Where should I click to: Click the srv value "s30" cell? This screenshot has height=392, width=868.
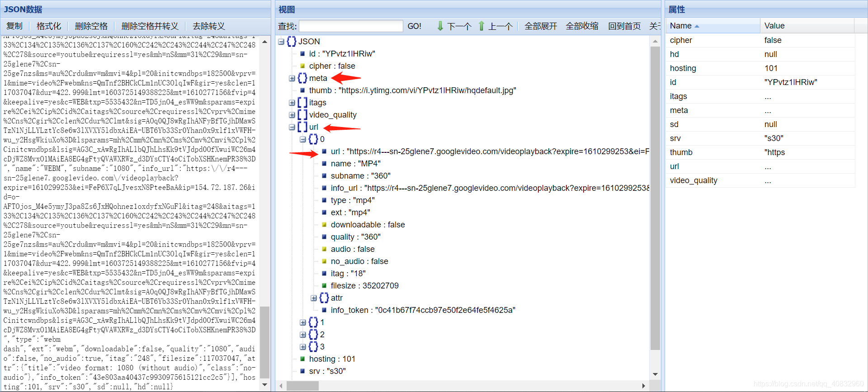click(807, 138)
